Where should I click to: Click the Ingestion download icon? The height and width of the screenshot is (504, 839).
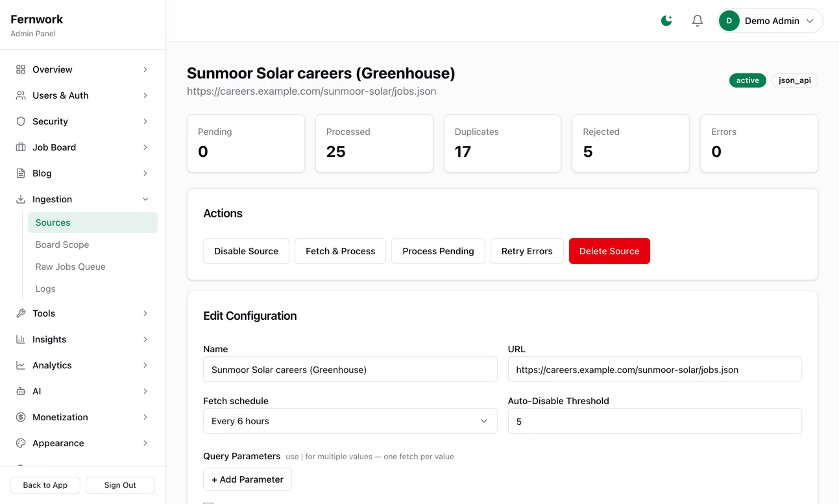(21, 199)
